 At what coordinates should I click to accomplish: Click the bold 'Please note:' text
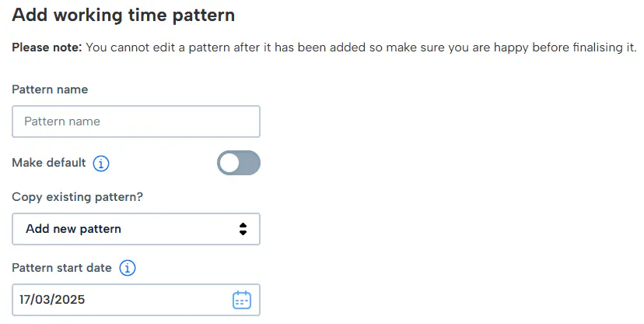tap(47, 48)
